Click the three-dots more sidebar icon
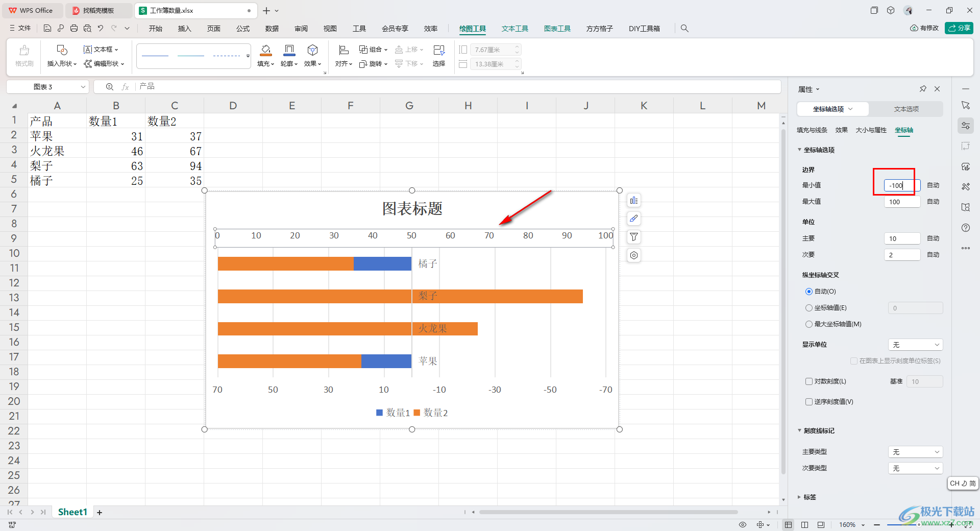 coord(966,248)
